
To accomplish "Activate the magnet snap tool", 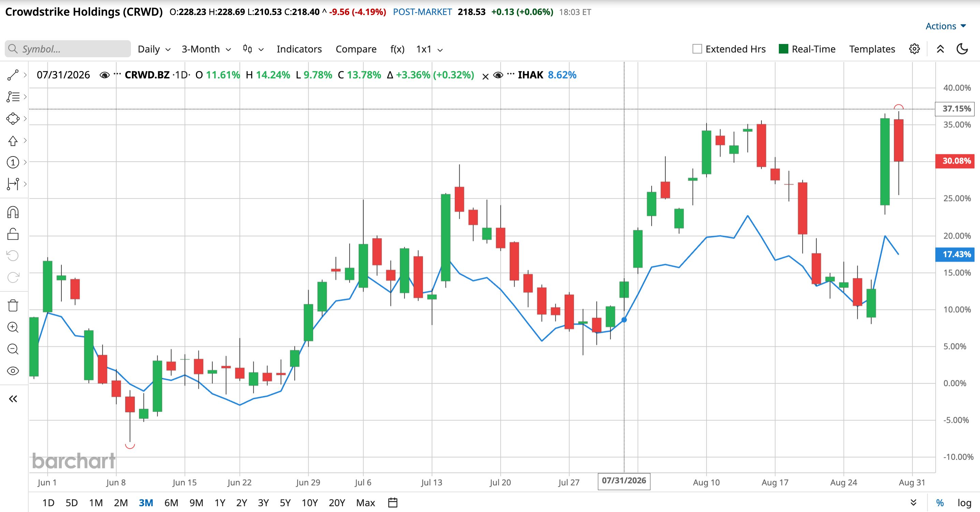I will pos(13,212).
